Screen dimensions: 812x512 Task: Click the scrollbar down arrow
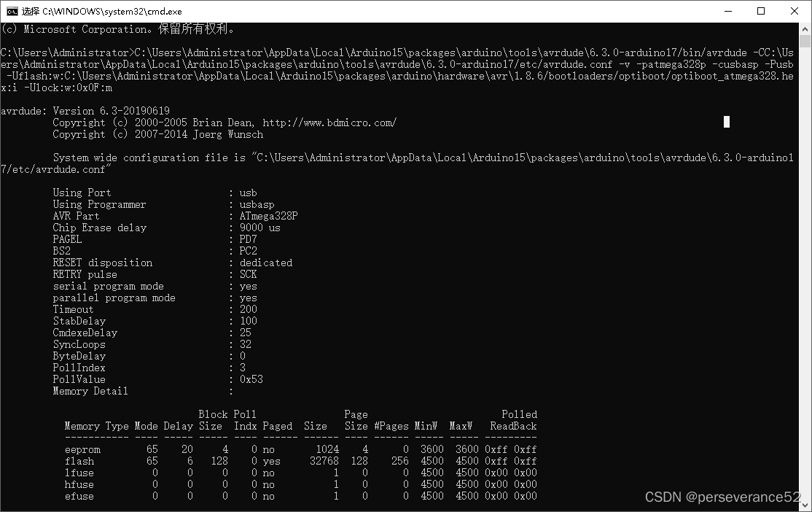(x=805, y=505)
